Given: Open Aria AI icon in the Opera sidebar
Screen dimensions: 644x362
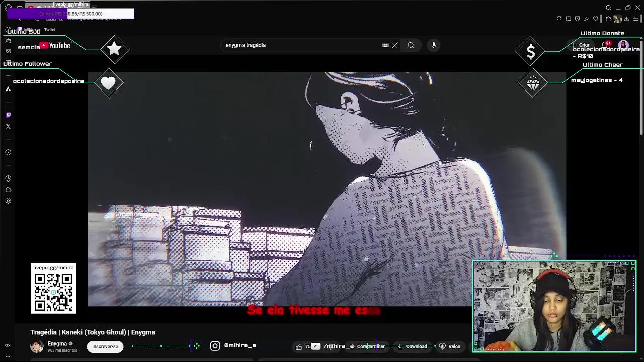Looking at the screenshot, I should point(8,89).
